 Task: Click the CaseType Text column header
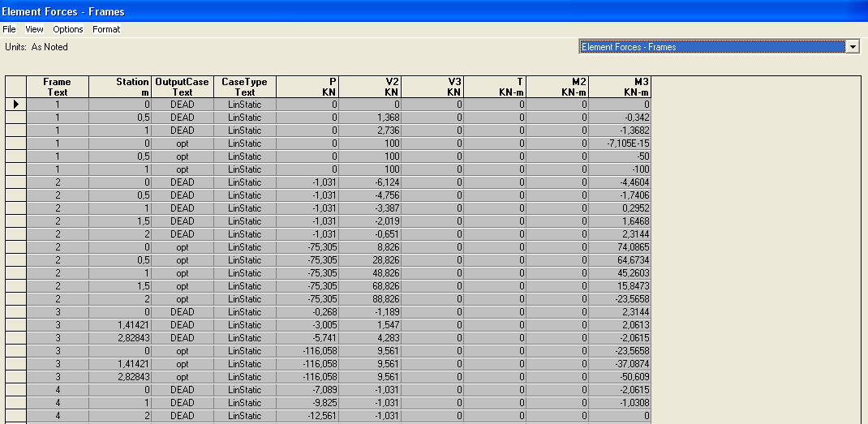coord(245,87)
